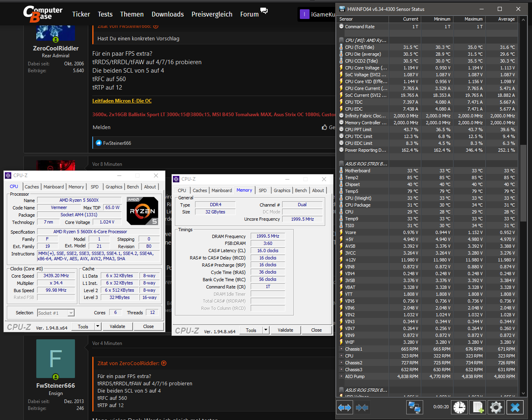Click Motherboard temperature thermometer icon
532x420 pixels.
341,171
